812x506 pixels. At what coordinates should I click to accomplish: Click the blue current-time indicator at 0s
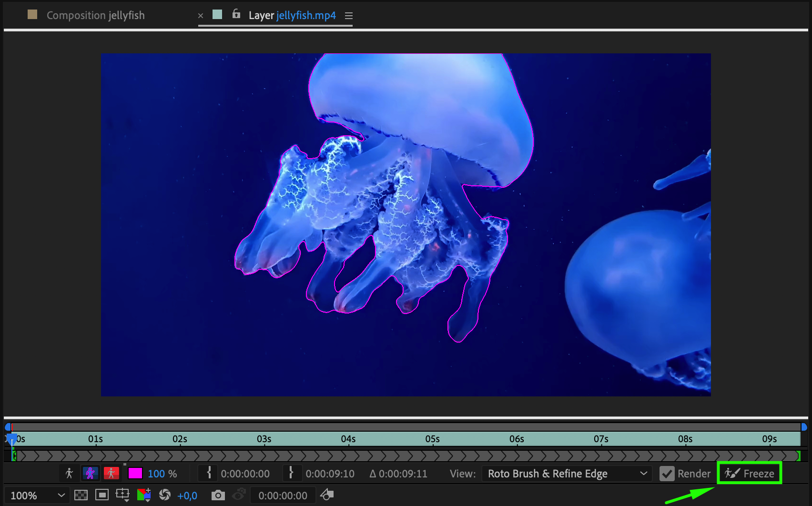click(12, 439)
